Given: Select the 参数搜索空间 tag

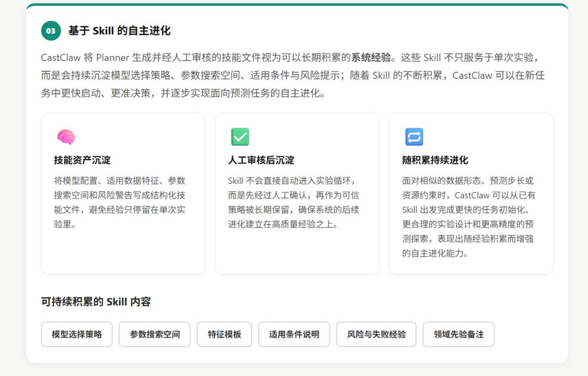Looking at the screenshot, I should (155, 335).
